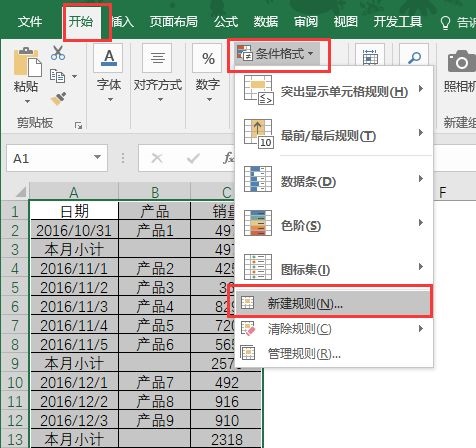Screen dimensions: 476x448
Task: Select the Format Painter brush icon
Action: pyautogui.click(x=58, y=98)
